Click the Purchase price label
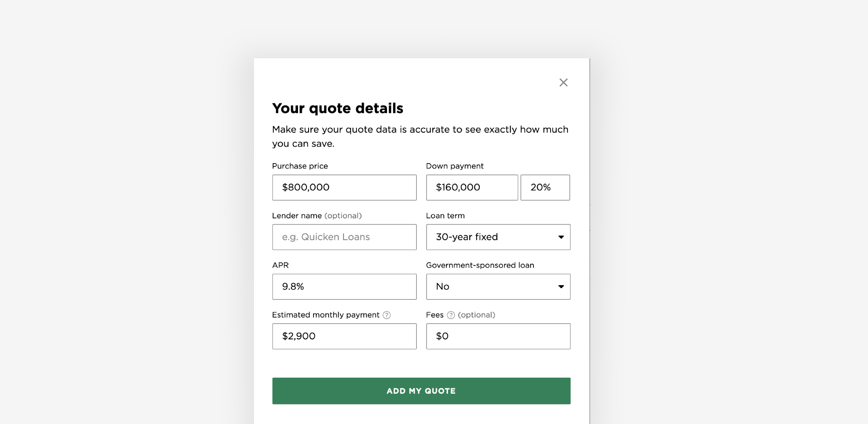The width and height of the screenshot is (868, 424). 300,166
